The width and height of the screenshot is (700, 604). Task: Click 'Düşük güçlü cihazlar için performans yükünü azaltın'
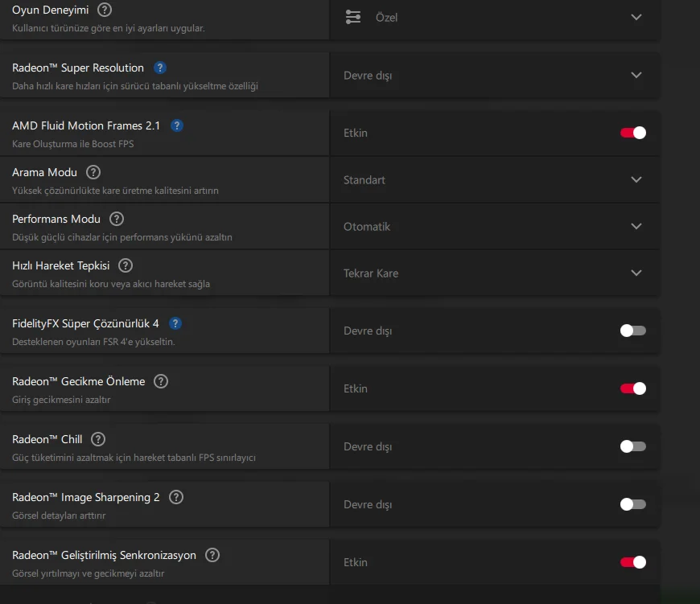tap(121, 237)
